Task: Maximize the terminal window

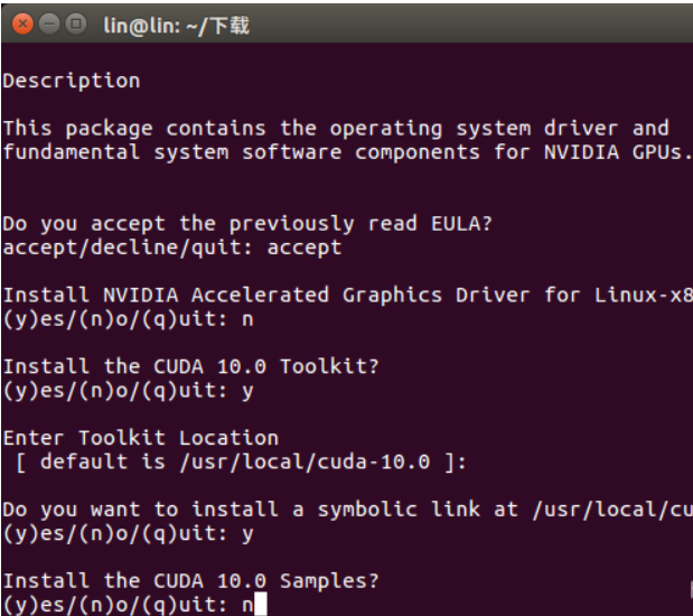Action: point(76,24)
